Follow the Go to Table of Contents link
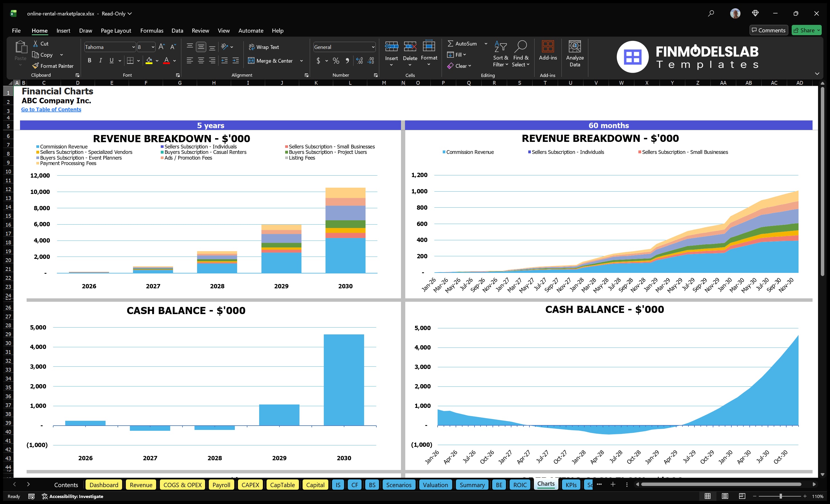Viewport: 830px width, 504px height. [x=51, y=109]
